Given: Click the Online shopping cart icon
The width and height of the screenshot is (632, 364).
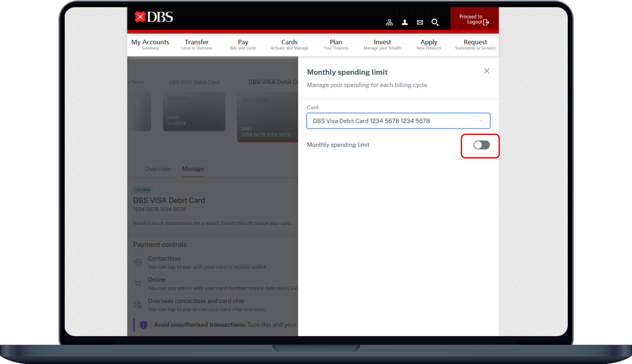Looking at the screenshot, I should tap(138, 284).
